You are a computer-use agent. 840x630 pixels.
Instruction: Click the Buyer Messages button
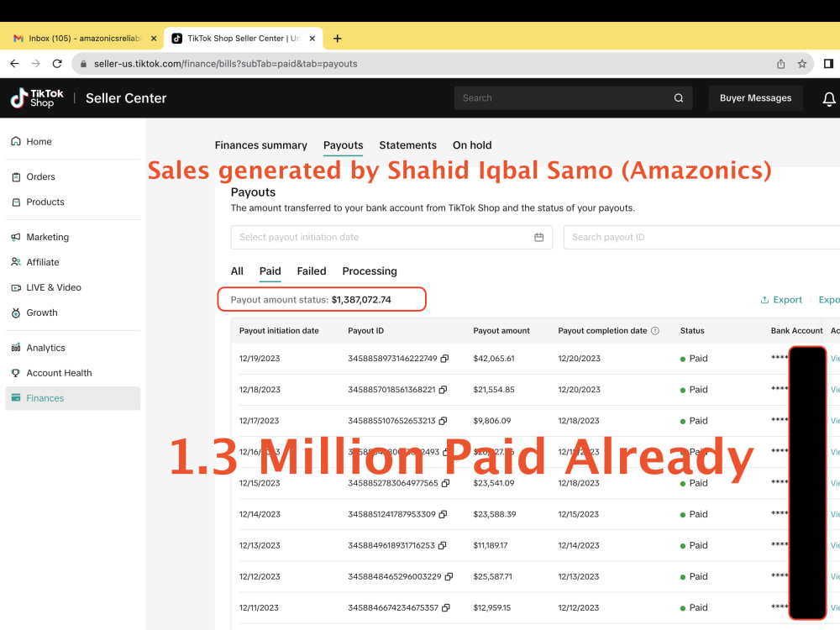(755, 98)
